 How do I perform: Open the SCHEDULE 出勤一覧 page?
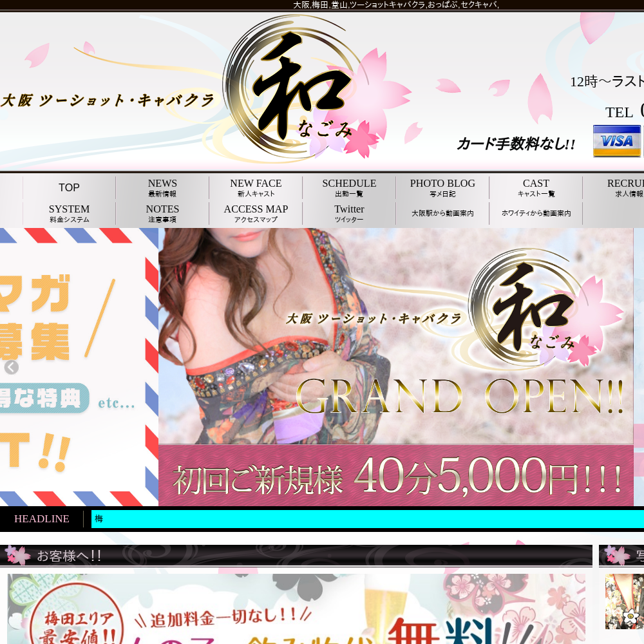coord(349,188)
